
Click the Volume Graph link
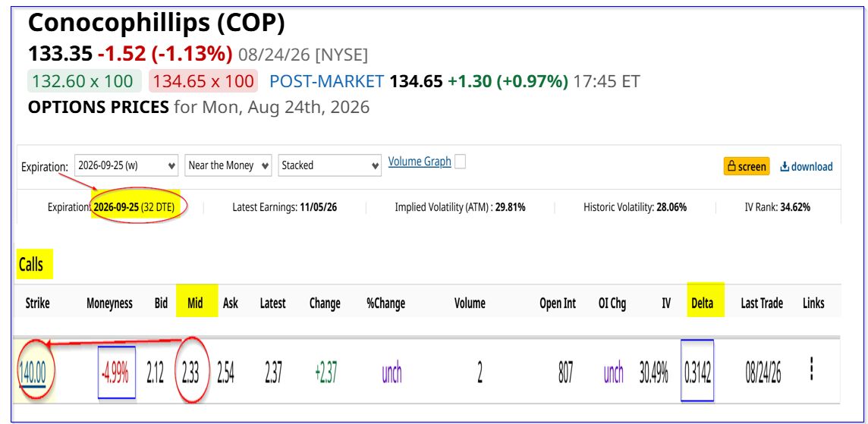click(x=420, y=162)
